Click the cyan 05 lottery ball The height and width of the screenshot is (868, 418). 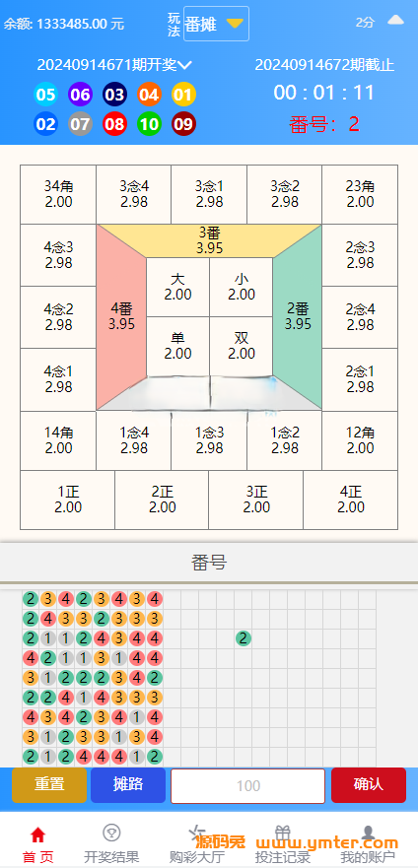click(45, 95)
